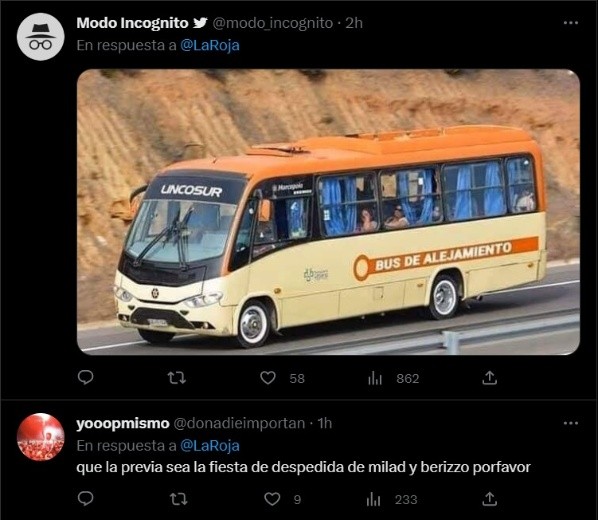Open the @LaRoja link in second tweet
This screenshot has width=598, height=520.
(x=210, y=446)
